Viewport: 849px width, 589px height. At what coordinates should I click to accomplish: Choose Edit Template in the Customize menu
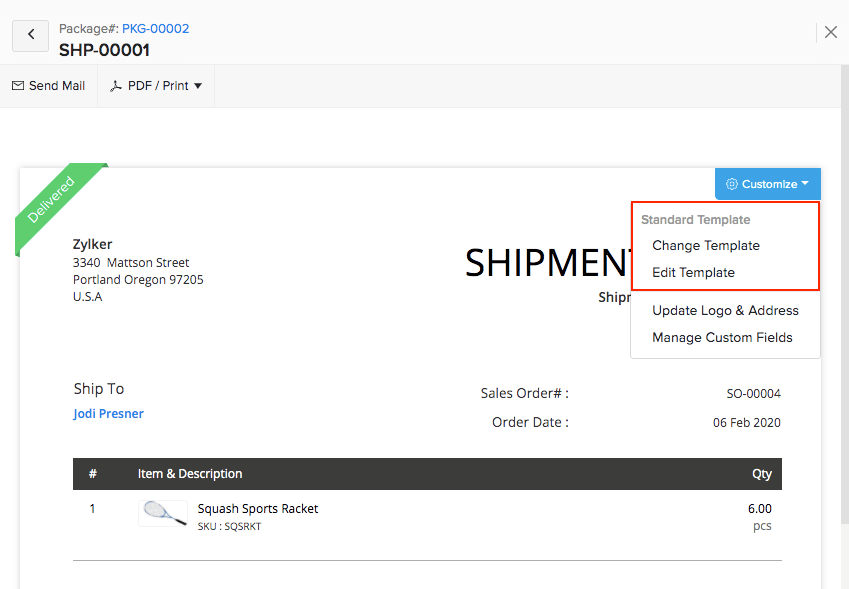[694, 272]
